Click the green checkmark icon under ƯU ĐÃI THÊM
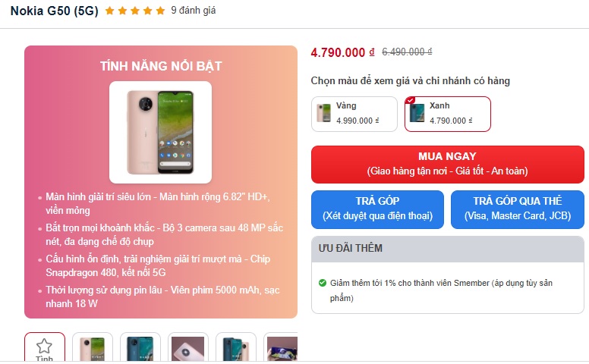Viewport: 589px width, 364px height. (x=323, y=283)
